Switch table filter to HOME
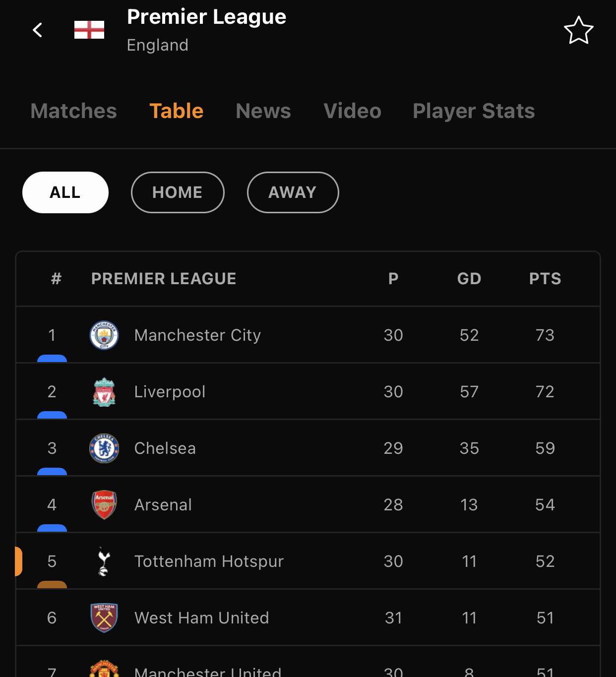 178,192
